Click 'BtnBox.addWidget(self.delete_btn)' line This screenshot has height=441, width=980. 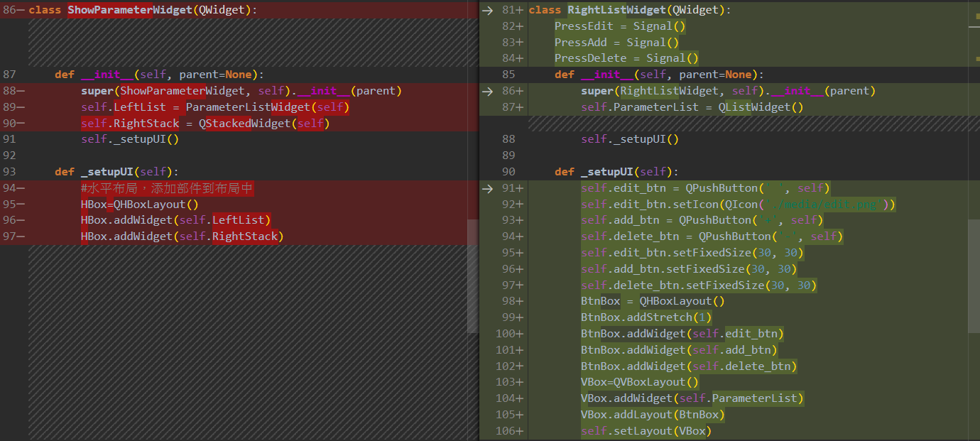(x=690, y=366)
